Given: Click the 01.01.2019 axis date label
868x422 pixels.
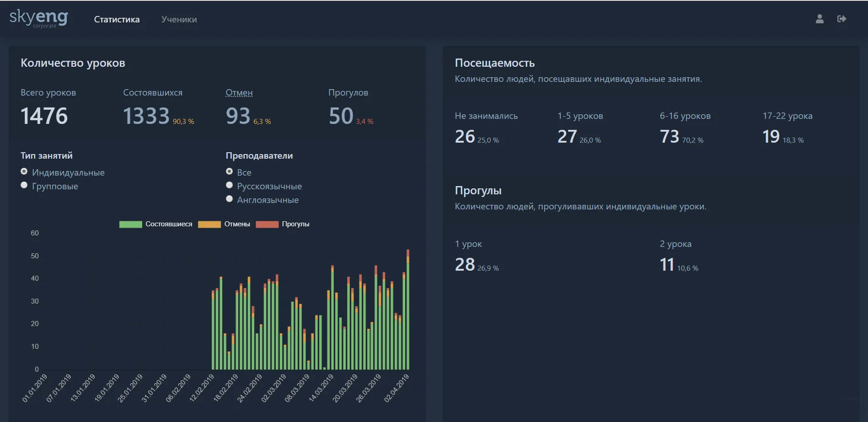Looking at the screenshot, I should [35, 388].
